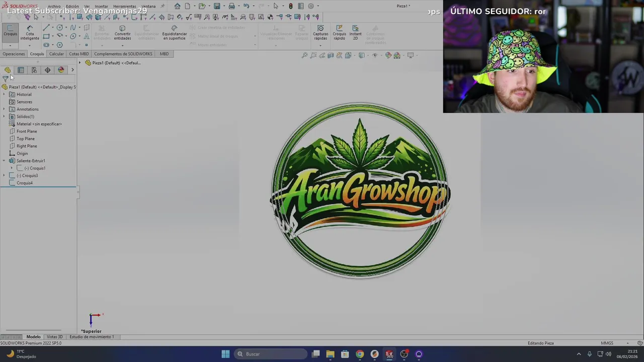Click Edit Appearance color ball icon
Image resolution: width=644 pixels, height=362 pixels.
(x=388, y=55)
